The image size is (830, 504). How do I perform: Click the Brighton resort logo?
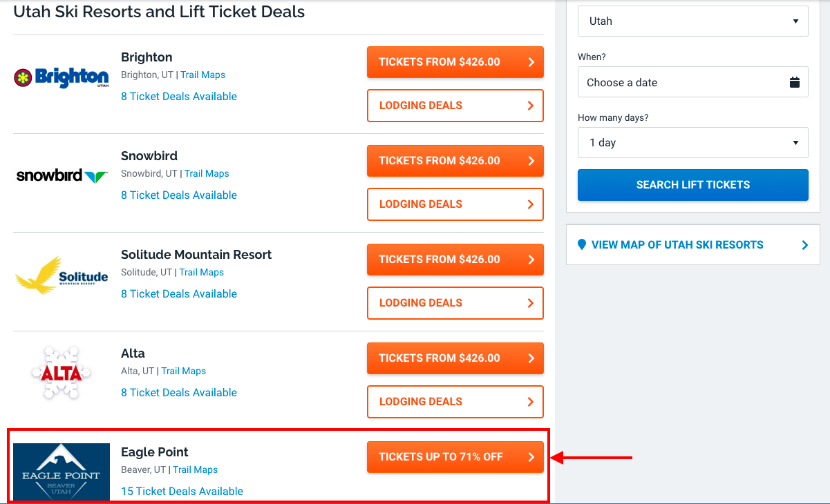pyautogui.click(x=62, y=77)
